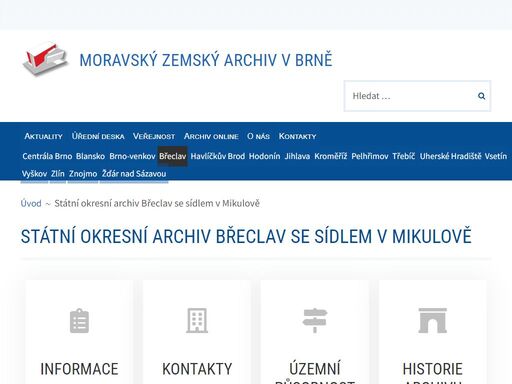Go to Centrála Brno

(x=47, y=156)
